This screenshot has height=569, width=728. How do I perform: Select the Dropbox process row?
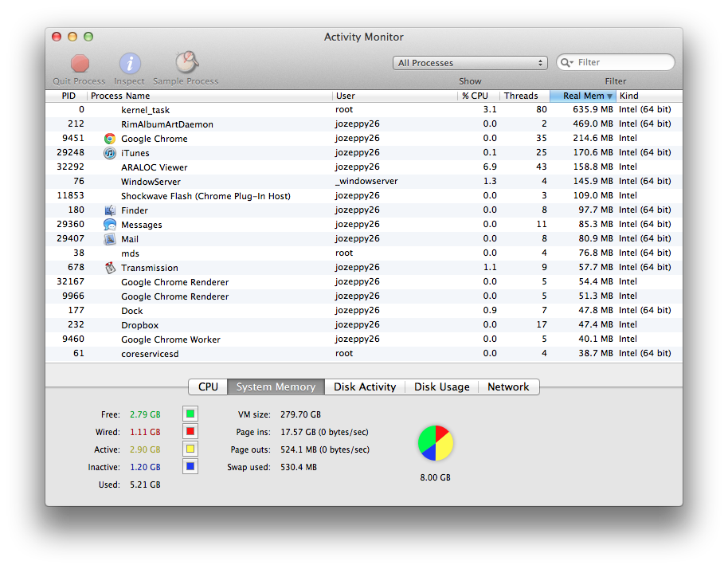[x=364, y=325]
